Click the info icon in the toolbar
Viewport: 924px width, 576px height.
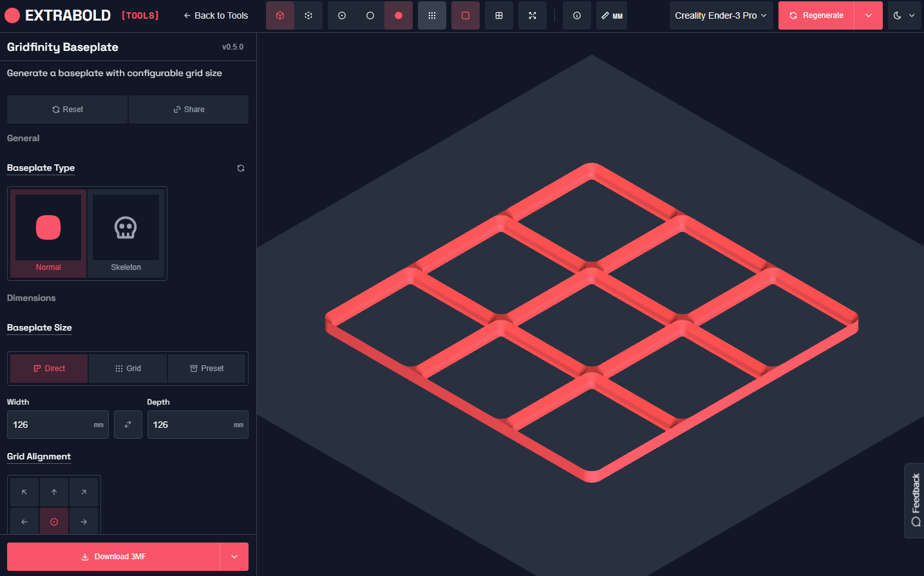[x=576, y=15]
